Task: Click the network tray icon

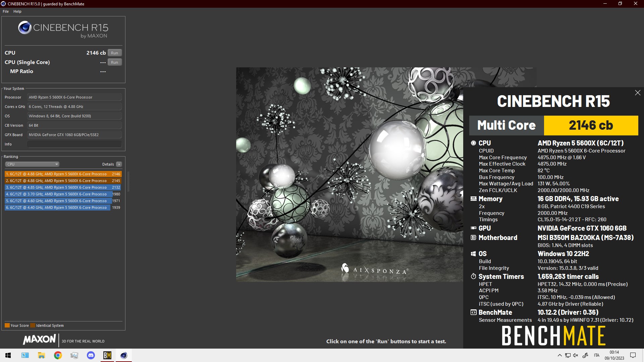Action: 568,355
